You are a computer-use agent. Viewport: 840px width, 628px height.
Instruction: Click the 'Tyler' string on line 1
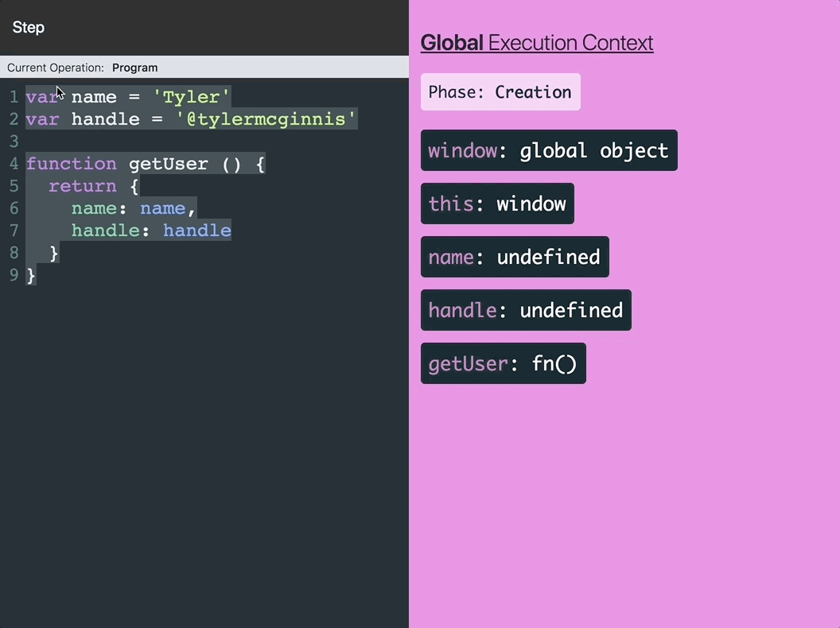click(x=191, y=97)
